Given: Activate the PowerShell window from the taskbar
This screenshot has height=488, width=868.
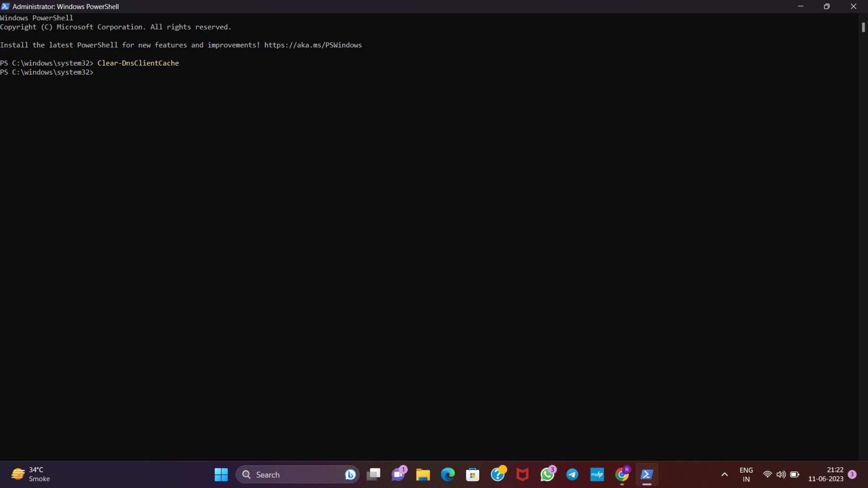Looking at the screenshot, I should [646, 474].
